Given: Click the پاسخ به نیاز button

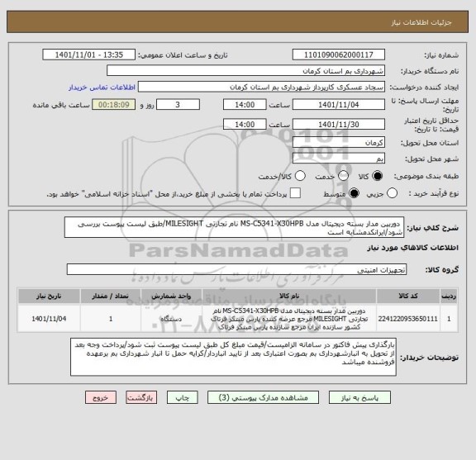Looking at the screenshot, I should click(359, 397).
